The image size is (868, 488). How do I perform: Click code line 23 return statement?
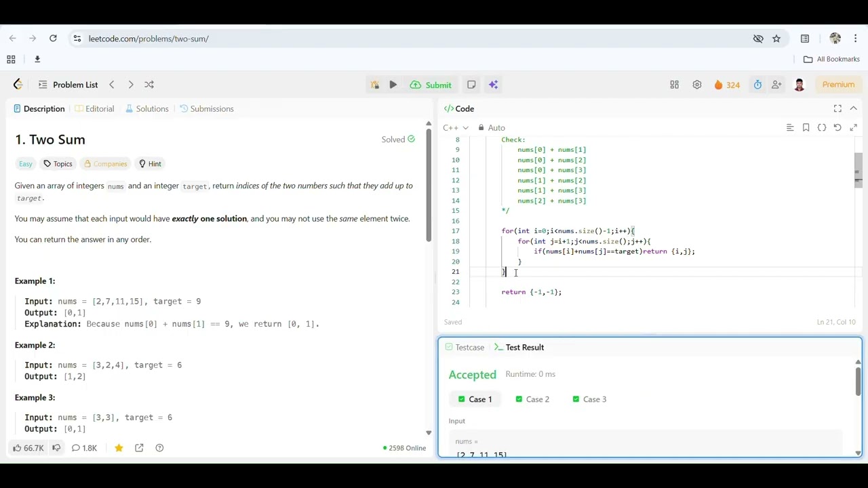point(531,292)
